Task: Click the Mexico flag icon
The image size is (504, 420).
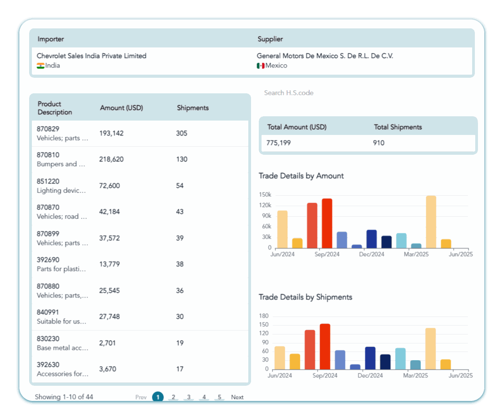Action: click(x=260, y=66)
